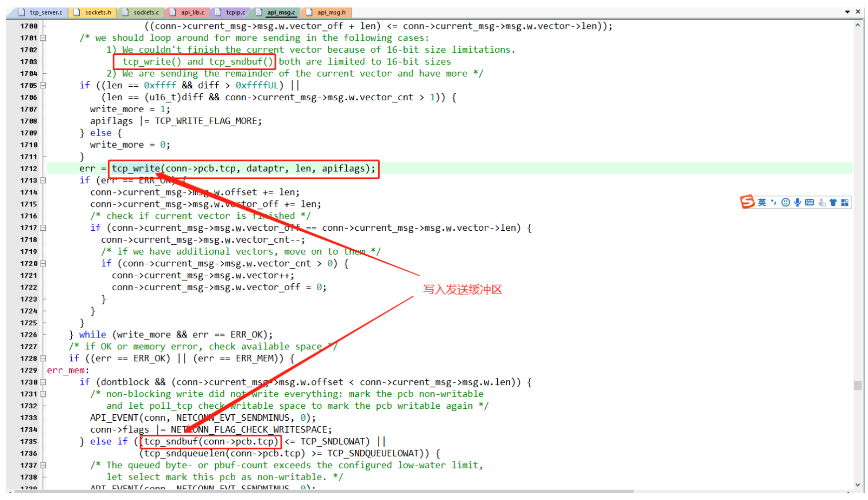
Task: Click line number 1700 in the margin
Action: pyautogui.click(x=29, y=26)
